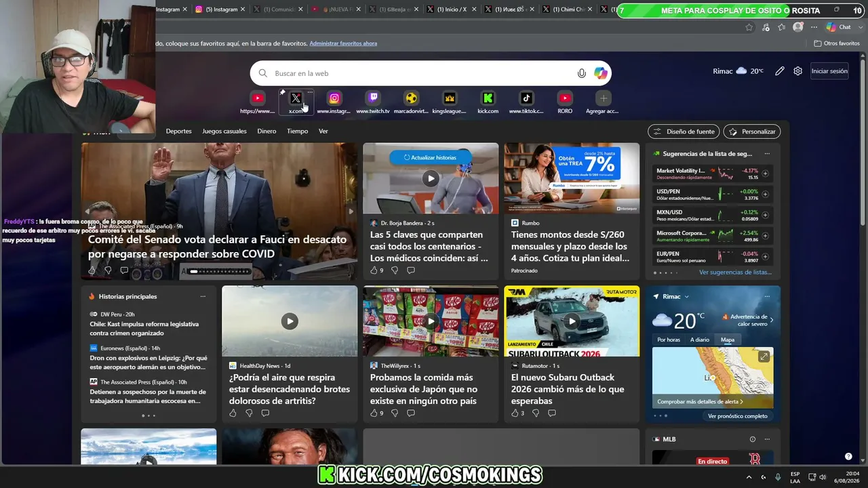868x488 pixels.
Task: Add EUR/PEN to the watchlist
Action: (x=766, y=256)
